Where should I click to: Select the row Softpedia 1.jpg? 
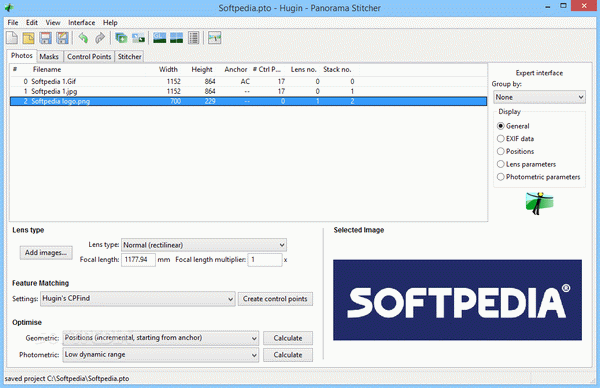click(248, 91)
